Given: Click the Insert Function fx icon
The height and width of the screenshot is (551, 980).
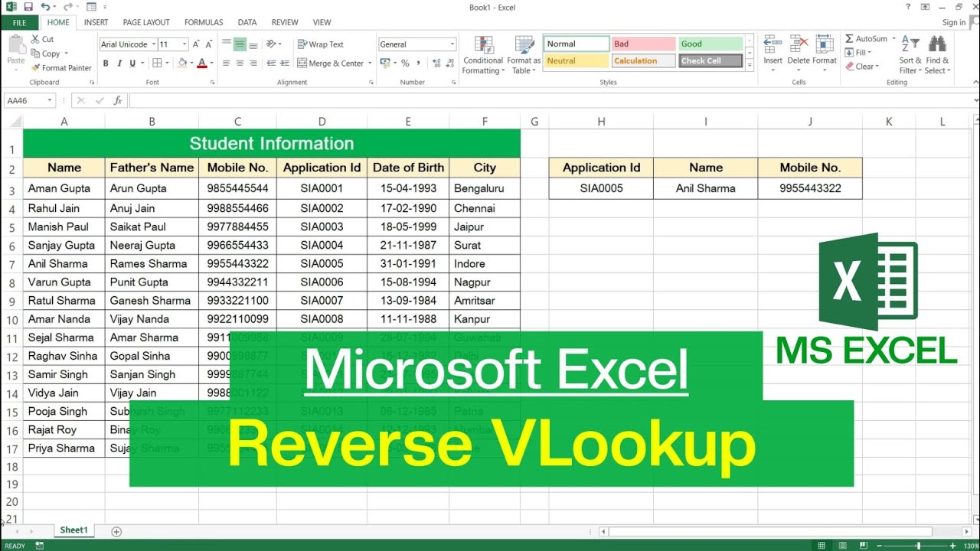Looking at the screenshot, I should tap(117, 100).
